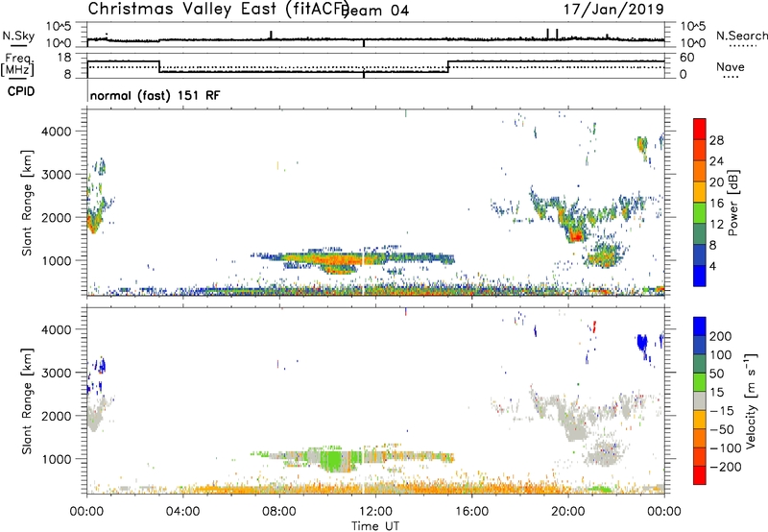Click the red-orange power echo near 20:00
This screenshot has width=768, height=532.
(576, 236)
